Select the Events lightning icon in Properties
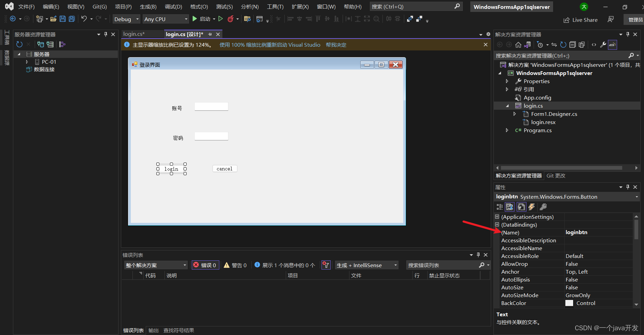This screenshot has width=644, height=335. point(532,207)
